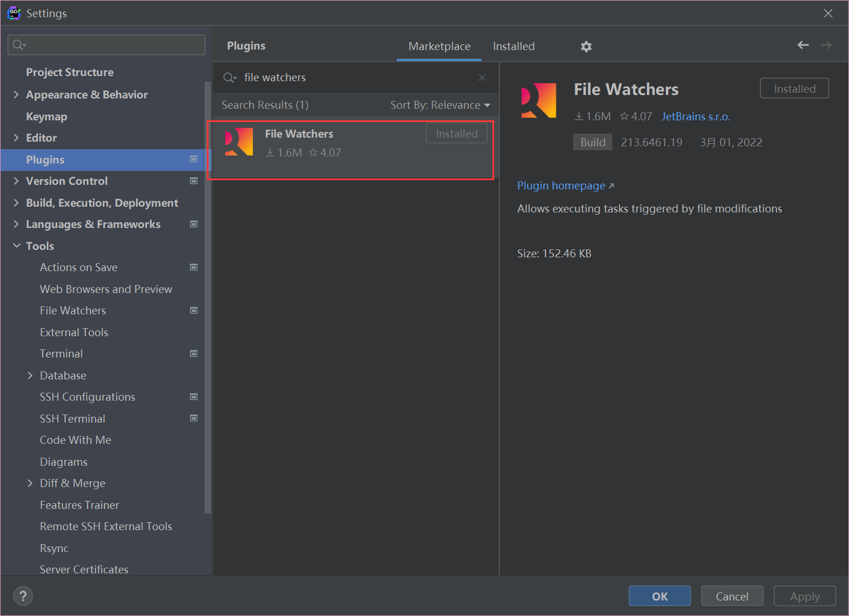The image size is (849, 616).
Task: Expand the Appearance & Behavior section
Action: click(16, 94)
